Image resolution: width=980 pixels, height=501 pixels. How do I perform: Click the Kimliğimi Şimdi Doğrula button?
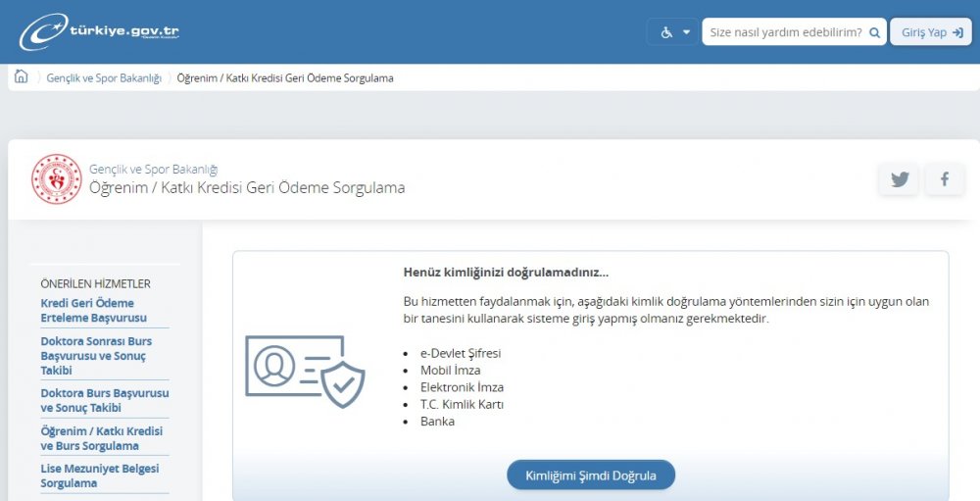591,476
